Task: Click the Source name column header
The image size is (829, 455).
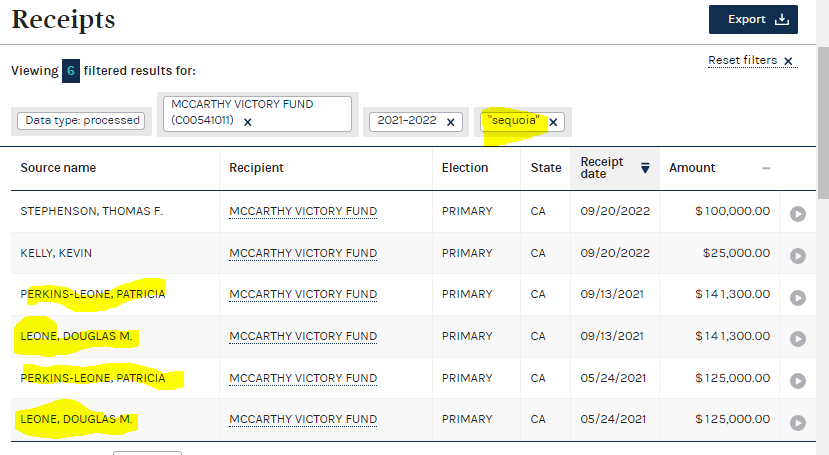Action: pos(58,168)
